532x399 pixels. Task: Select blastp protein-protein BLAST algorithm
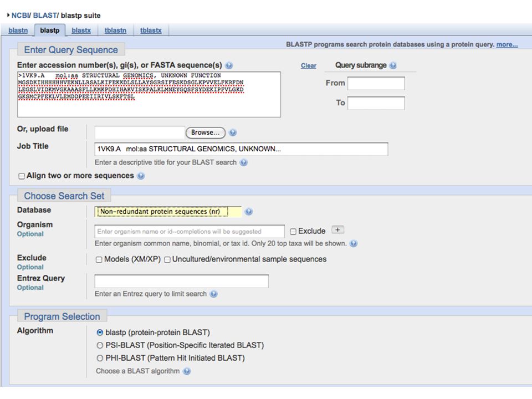pyautogui.click(x=100, y=332)
